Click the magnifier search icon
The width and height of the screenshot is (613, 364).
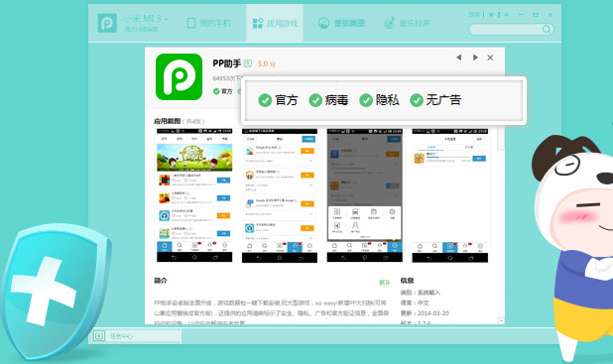pyautogui.click(x=547, y=30)
